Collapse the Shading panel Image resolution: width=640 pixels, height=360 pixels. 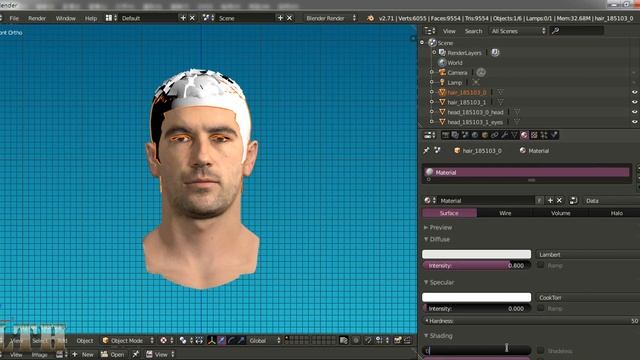pos(438,336)
